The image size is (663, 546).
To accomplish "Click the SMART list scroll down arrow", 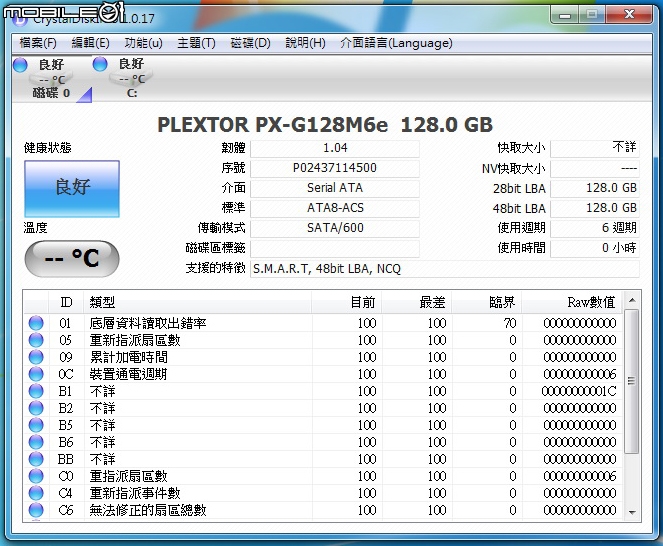I will [x=632, y=513].
